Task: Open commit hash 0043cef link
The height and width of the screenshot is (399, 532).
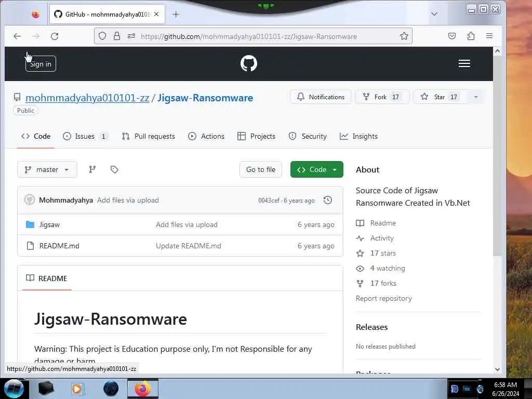Action: [x=269, y=201]
